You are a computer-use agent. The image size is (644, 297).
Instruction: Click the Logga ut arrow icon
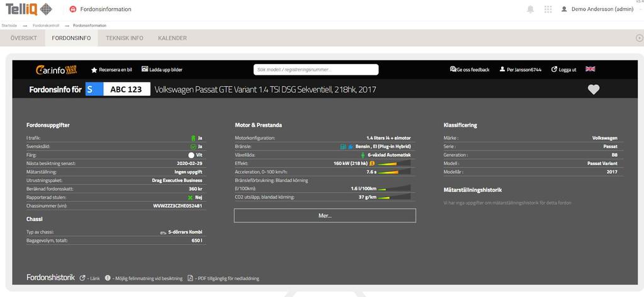coord(554,69)
